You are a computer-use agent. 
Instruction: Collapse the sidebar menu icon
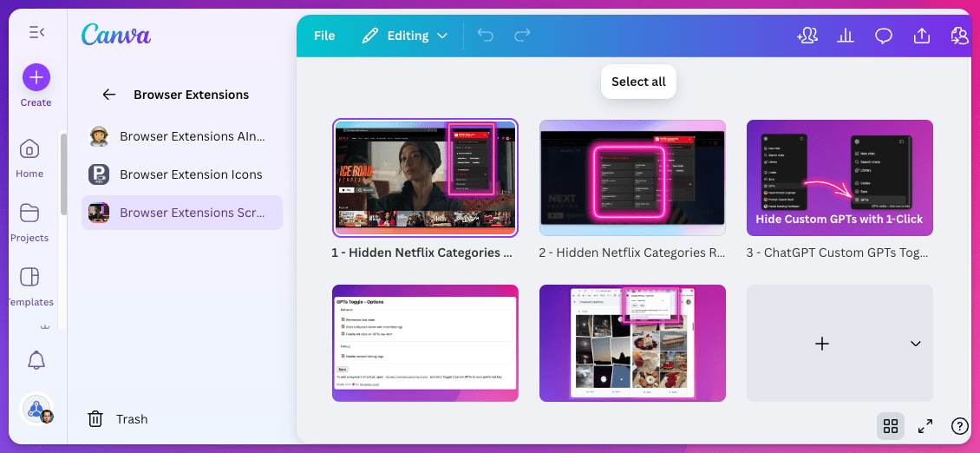tap(36, 32)
